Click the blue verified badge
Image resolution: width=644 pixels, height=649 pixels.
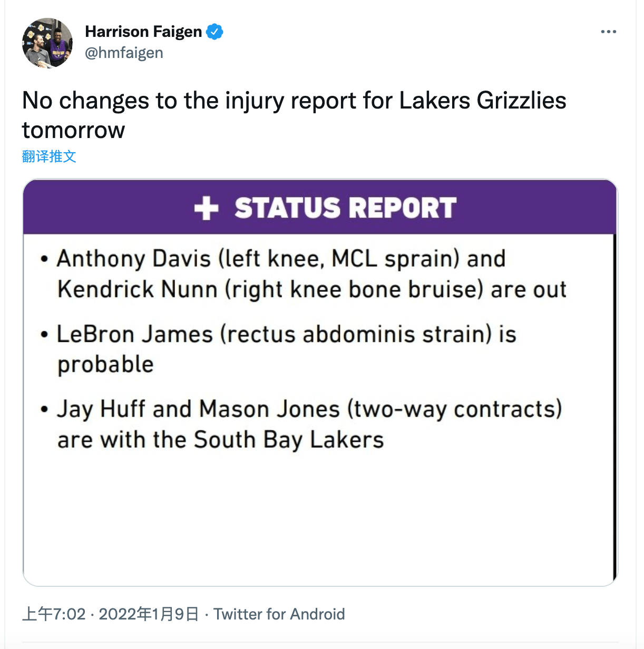(x=214, y=32)
